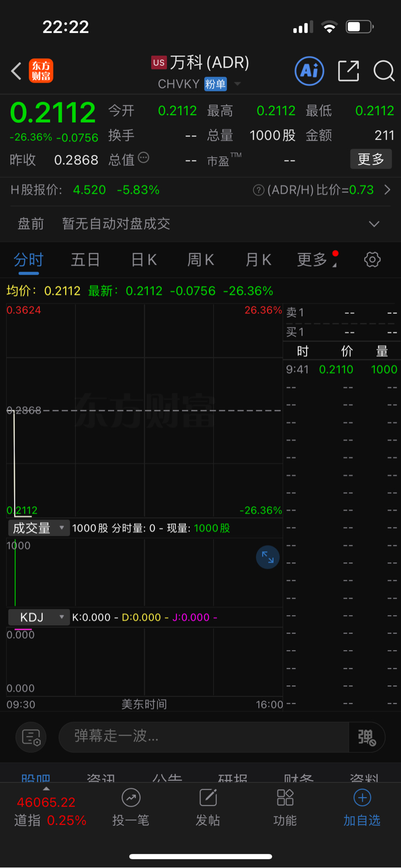Screen dimensions: 401x868
Task: Go back using the back arrow
Action: (16, 71)
